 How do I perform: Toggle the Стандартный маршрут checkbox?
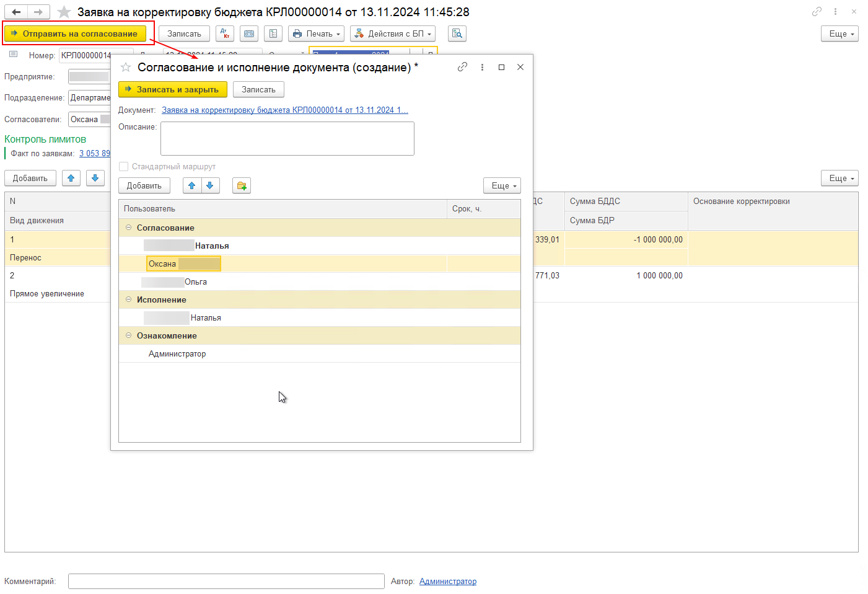(123, 166)
